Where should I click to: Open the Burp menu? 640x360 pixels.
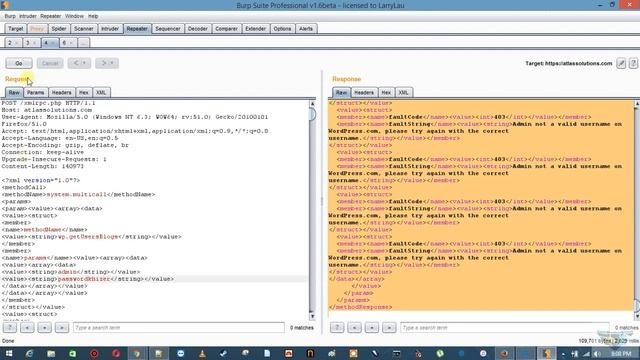coord(10,16)
